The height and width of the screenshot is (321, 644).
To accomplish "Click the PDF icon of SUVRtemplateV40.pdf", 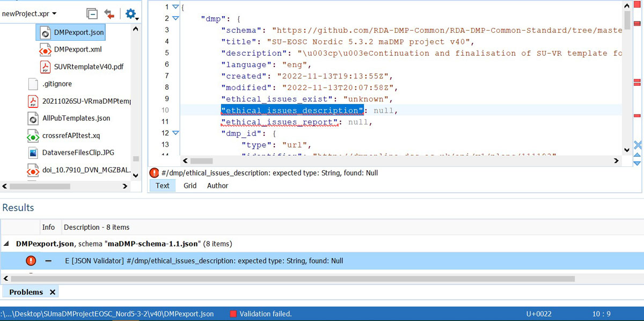I will point(45,67).
